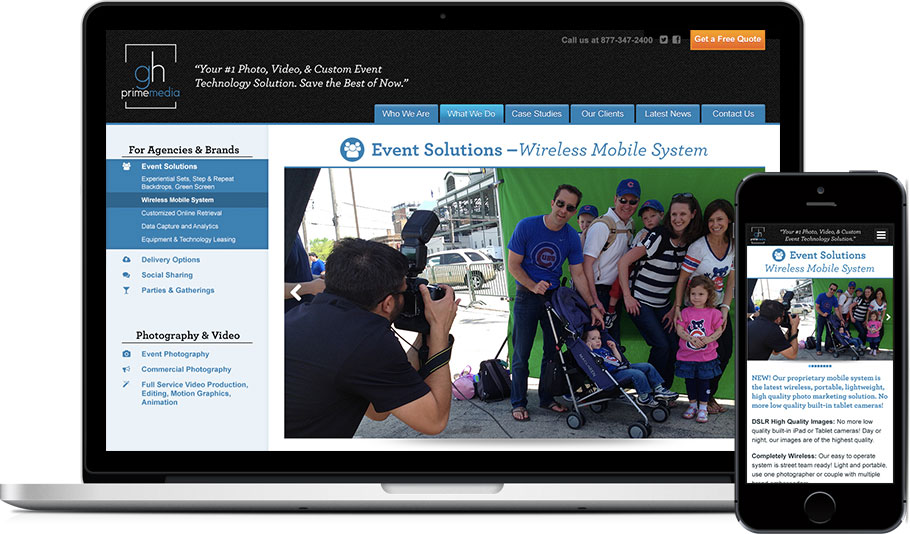This screenshot has height=534, width=910.
Task: Open the What We Do tab
Action: [471, 114]
